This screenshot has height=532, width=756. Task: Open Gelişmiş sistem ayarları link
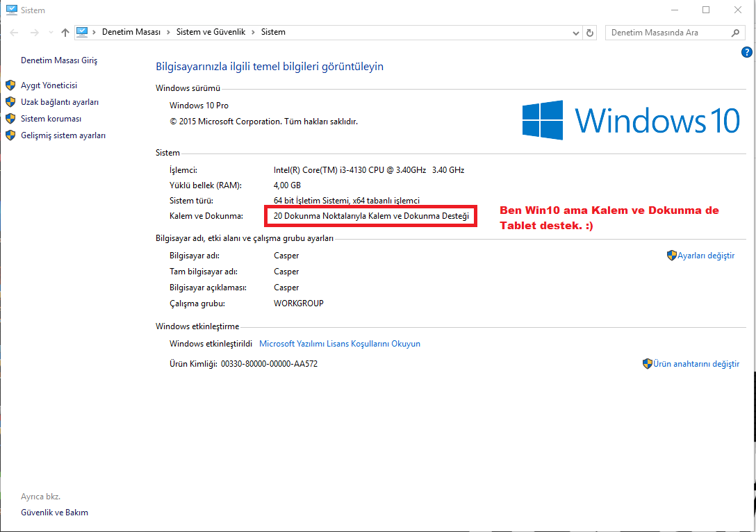click(x=63, y=135)
